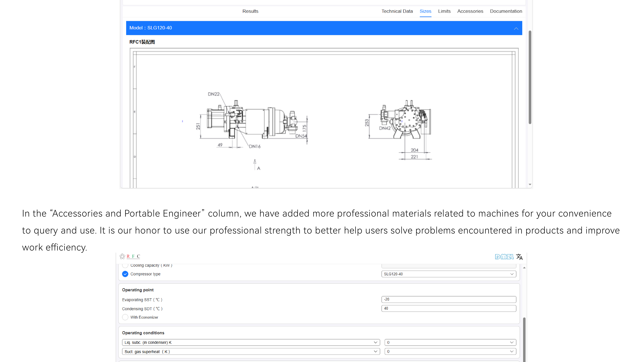Open the Suct. gas superheat value dropdown

point(450,351)
